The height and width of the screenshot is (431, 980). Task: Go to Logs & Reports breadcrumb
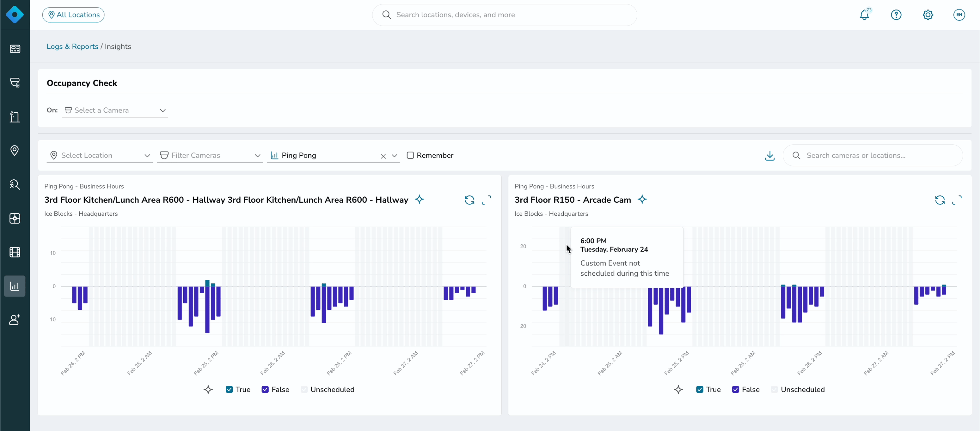[x=72, y=46]
